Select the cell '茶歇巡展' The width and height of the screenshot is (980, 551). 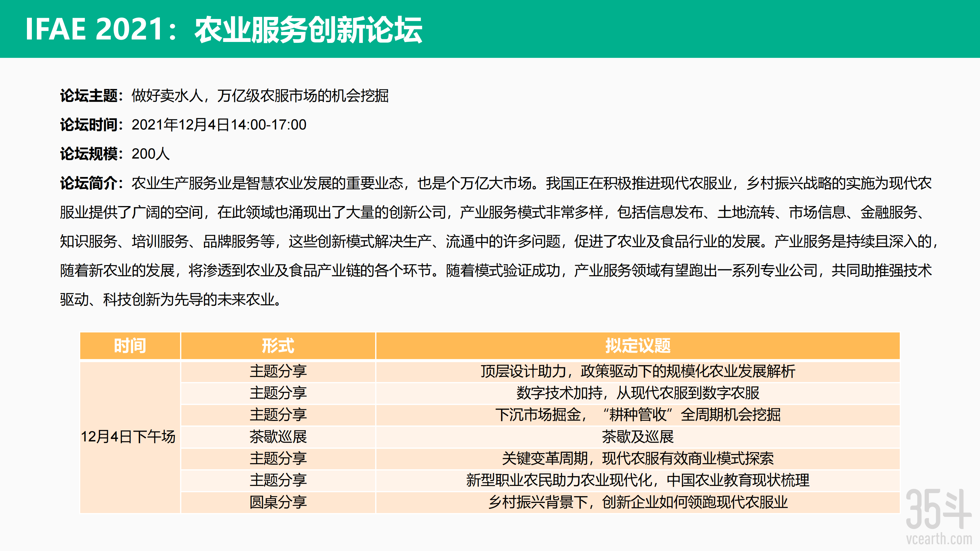278,437
